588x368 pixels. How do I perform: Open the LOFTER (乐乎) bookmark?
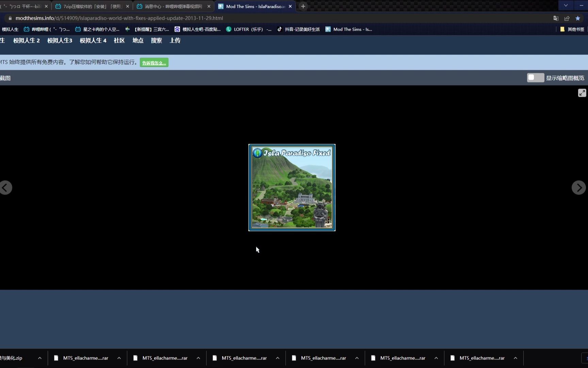(249, 29)
